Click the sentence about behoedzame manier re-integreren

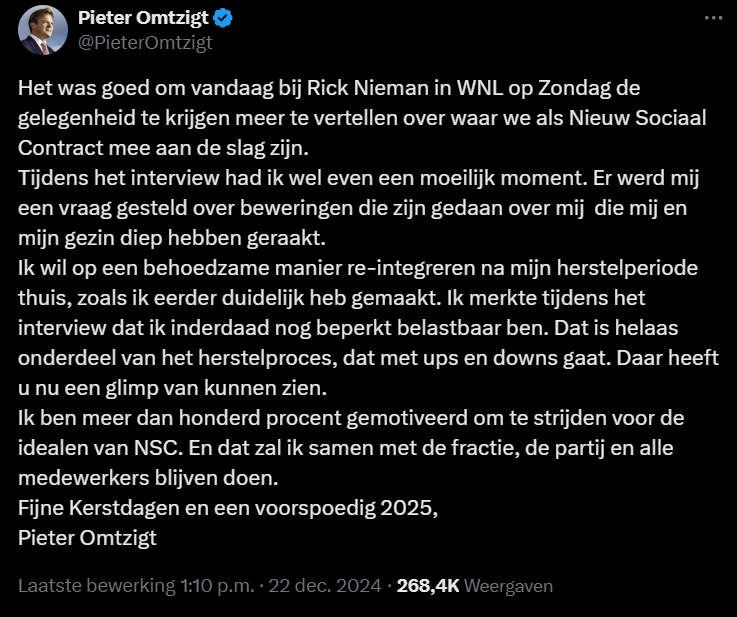point(358,283)
